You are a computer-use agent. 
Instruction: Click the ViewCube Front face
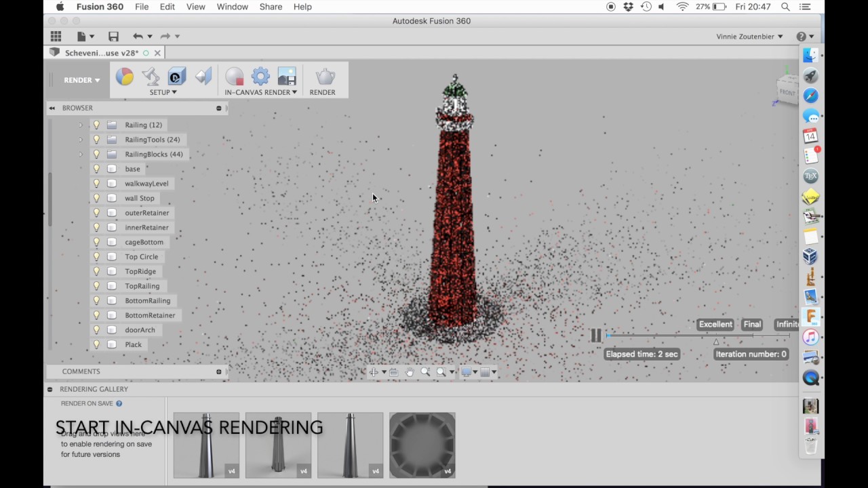[787, 92]
